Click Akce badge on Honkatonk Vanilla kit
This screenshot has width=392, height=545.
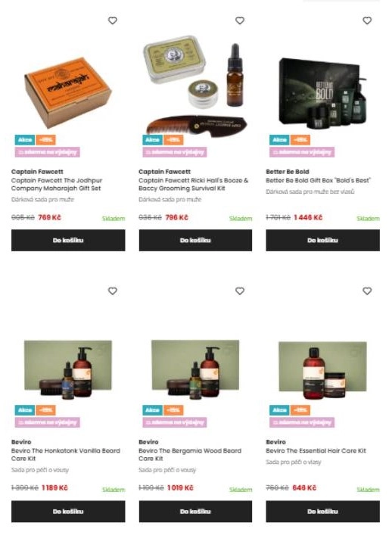[x=25, y=410]
